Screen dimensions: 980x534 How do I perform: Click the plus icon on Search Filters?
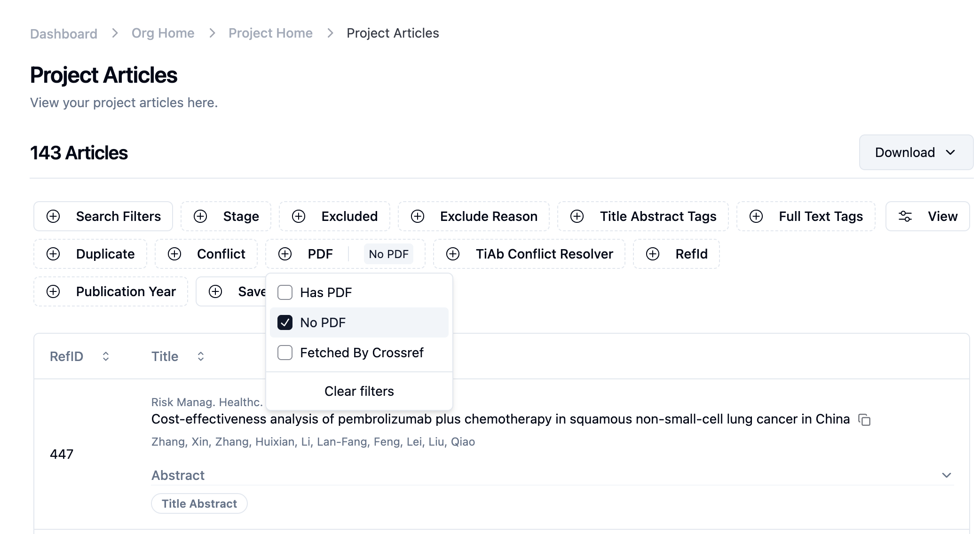(x=53, y=216)
